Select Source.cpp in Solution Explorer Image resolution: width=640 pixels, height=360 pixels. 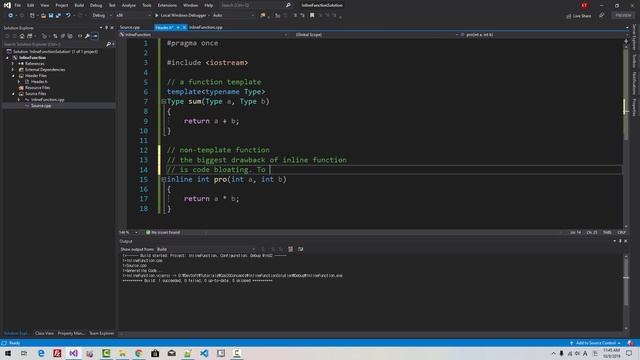pos(41,106)
